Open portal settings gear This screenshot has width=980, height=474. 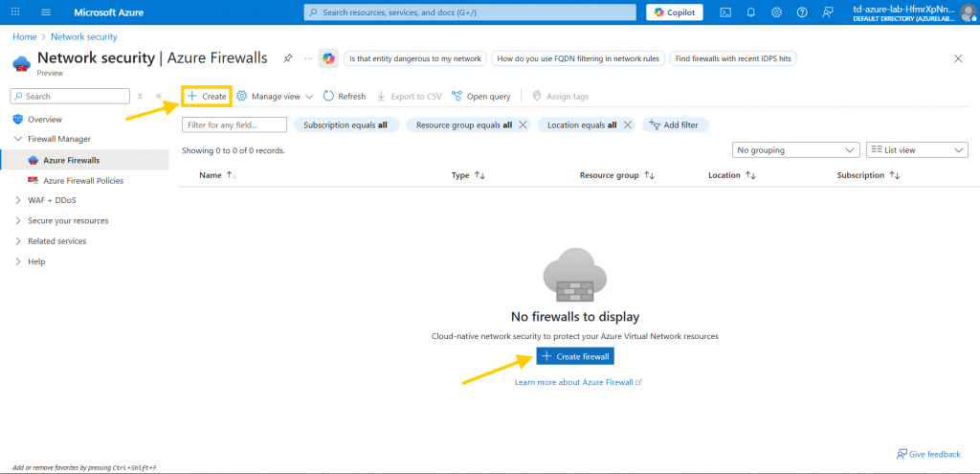(776, 12)
